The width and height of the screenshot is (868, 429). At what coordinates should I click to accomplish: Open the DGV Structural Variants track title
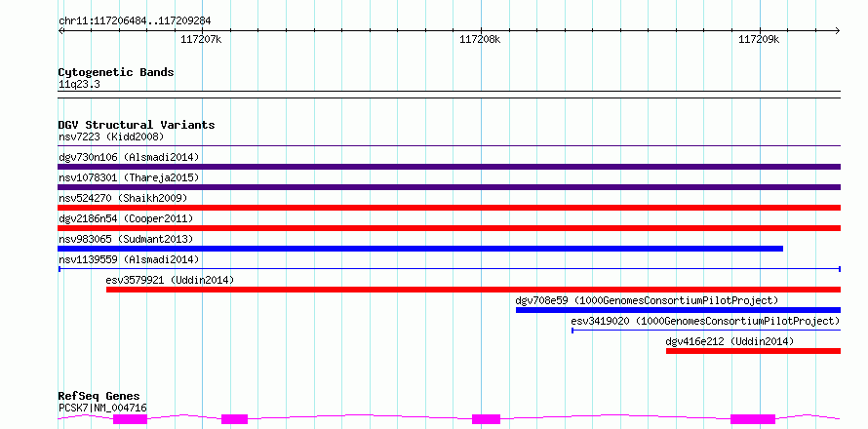(137, 125)
